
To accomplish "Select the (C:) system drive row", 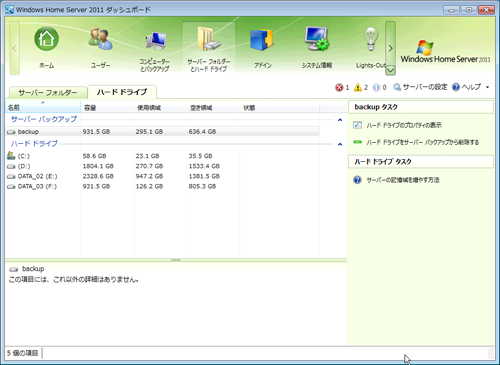I will coord(163,156).
